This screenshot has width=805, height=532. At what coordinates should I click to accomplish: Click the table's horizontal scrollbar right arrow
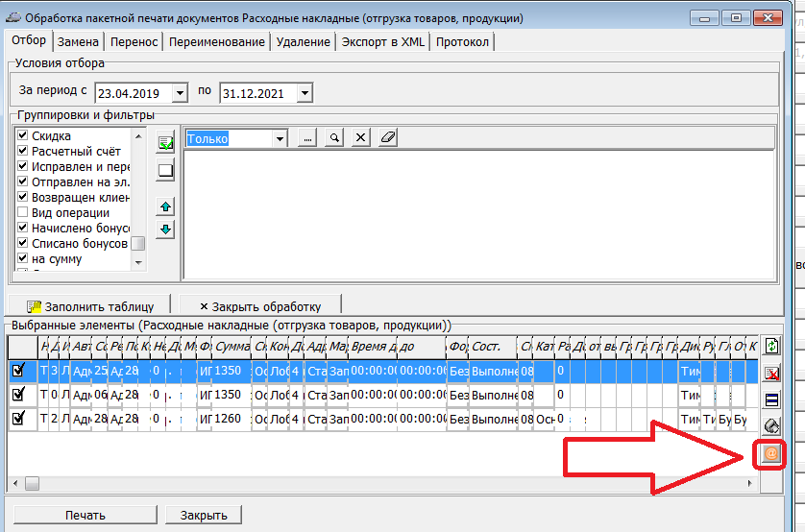[x=751, y=483]
